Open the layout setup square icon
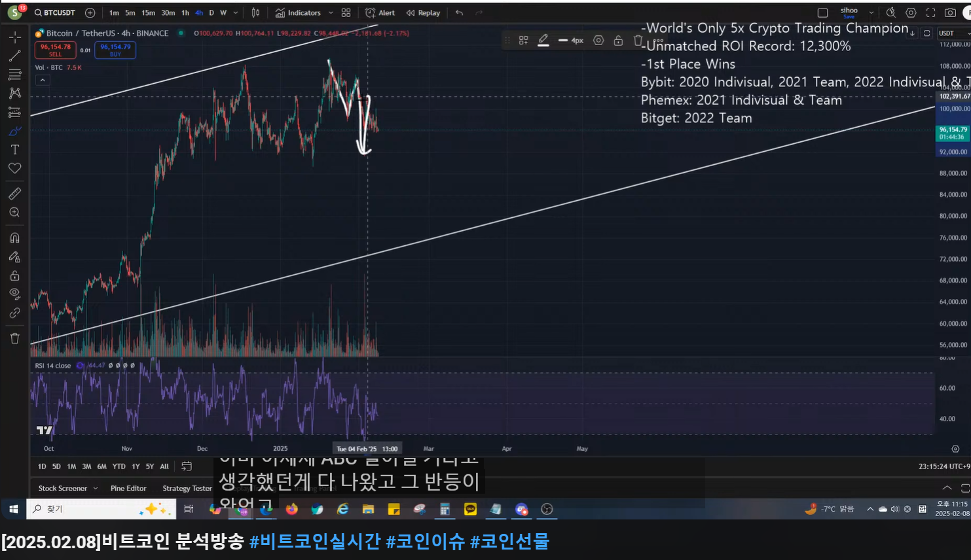The image size is (971, 560). pos(823,12)
